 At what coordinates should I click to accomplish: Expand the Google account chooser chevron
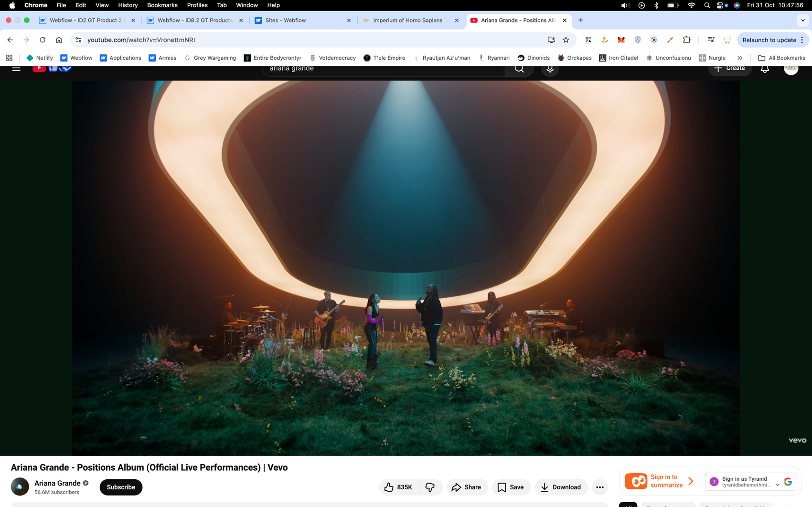tap(778, 485)
